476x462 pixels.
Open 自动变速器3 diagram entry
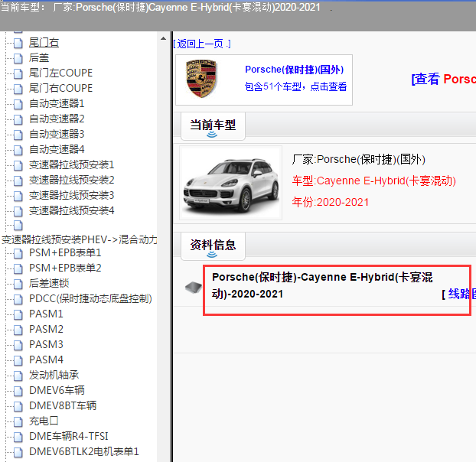[x=57, y=134]
